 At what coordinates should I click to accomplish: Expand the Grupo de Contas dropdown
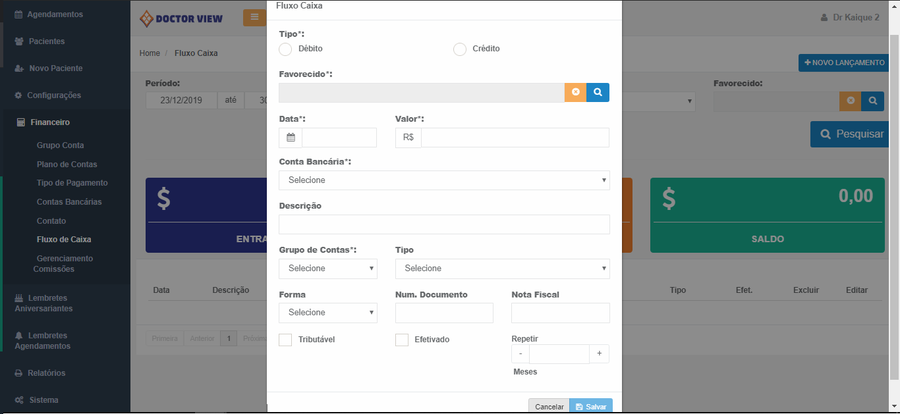[x=328, y=268]
